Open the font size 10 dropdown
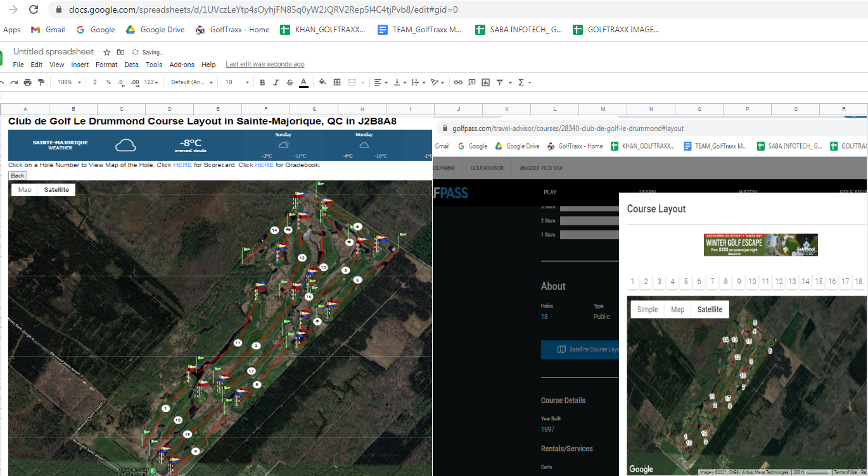 (238, 82)
